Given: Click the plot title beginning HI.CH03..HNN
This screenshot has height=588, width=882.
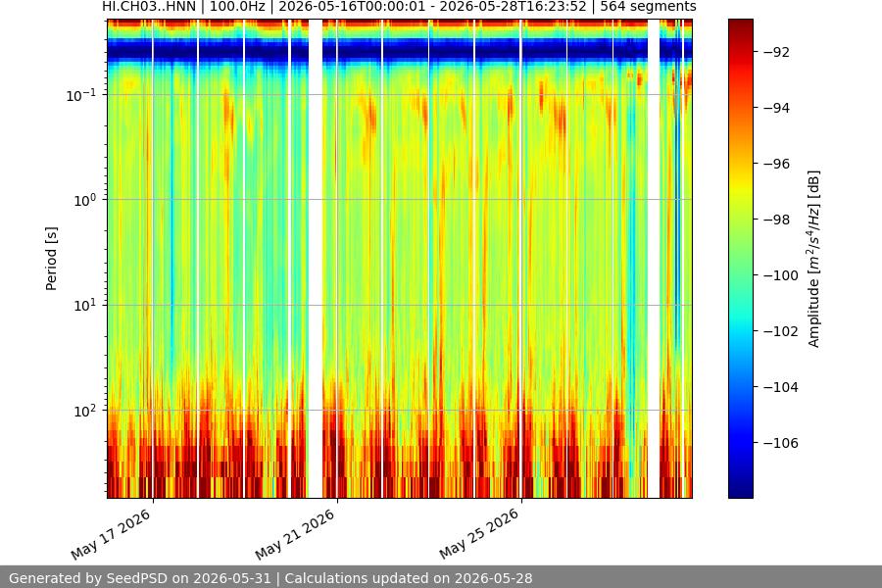Looking at the screenshot, I should 399,7.
